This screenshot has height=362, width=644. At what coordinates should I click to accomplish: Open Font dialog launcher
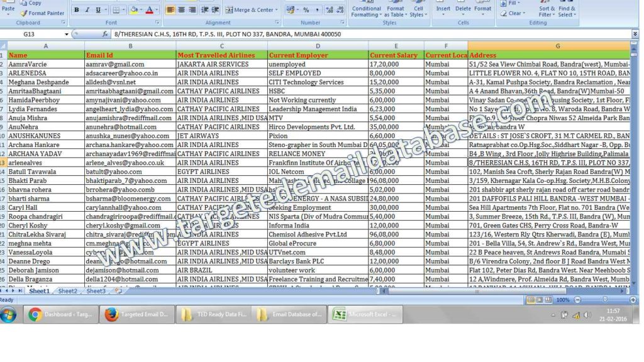[157, 23]
